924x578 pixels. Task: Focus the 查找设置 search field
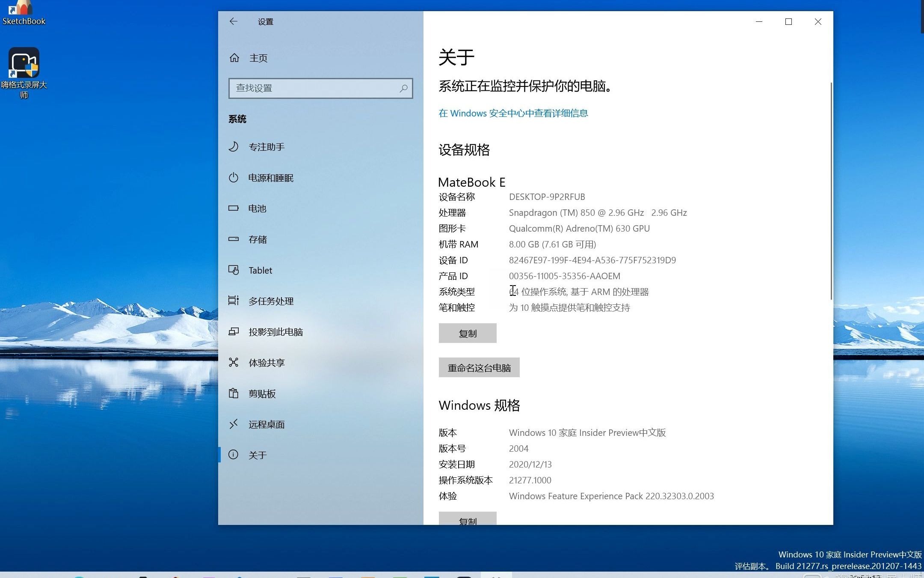[x=321, y=88]
